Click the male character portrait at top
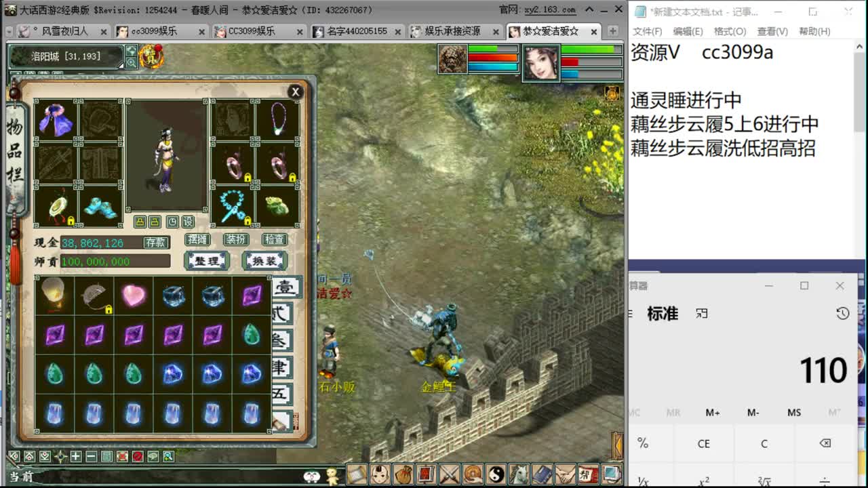This screenshot has height=488, width=868. pyautogui.click(x=452, y=60)
